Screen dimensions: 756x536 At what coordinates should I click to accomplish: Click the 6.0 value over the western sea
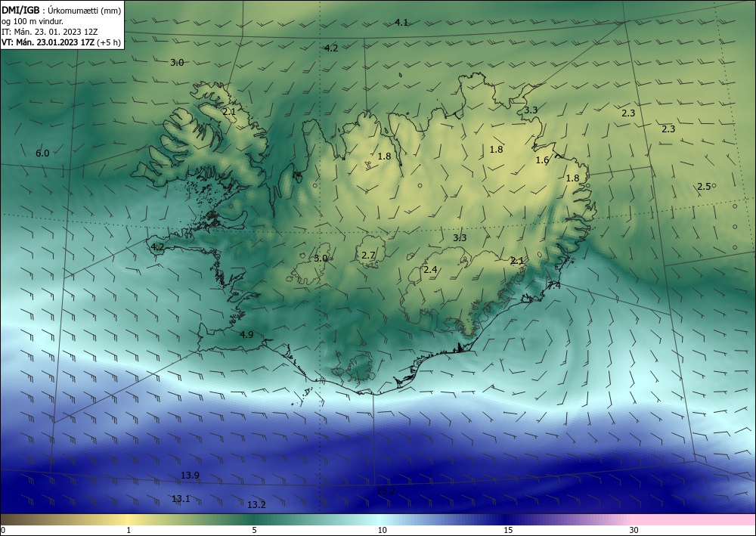pyautogui.click(x=42, y=153)
